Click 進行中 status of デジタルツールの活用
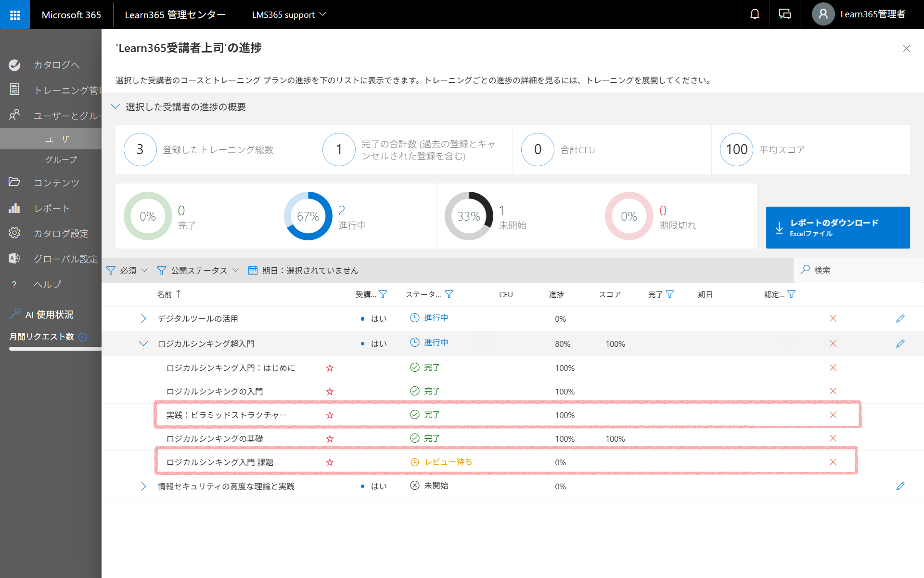 pos(436,318)
